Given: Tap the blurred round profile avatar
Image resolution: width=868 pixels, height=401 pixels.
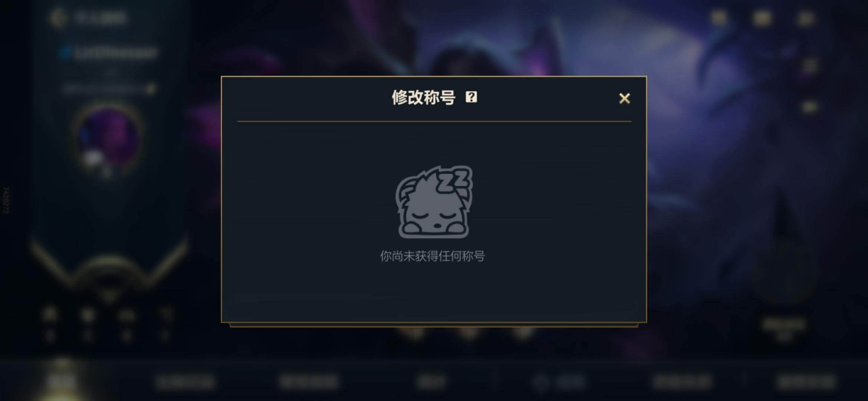Looking at the screenshot, I should 108,139.
